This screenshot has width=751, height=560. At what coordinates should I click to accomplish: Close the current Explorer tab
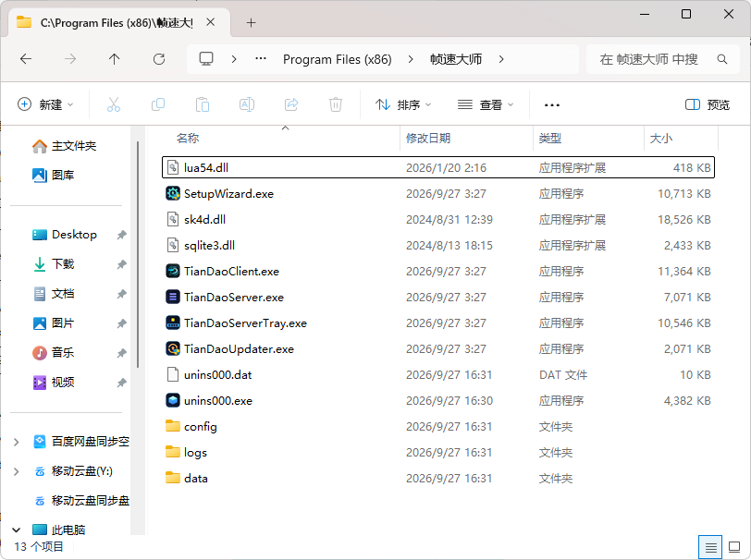tap(211, 22)
